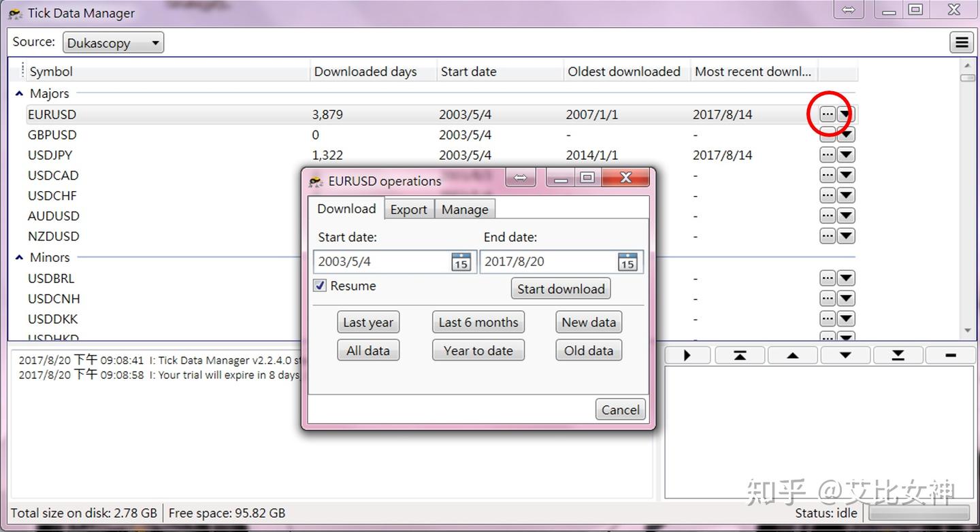Choose the Old data preset
The image size is (980, 532).
point(589,351)
